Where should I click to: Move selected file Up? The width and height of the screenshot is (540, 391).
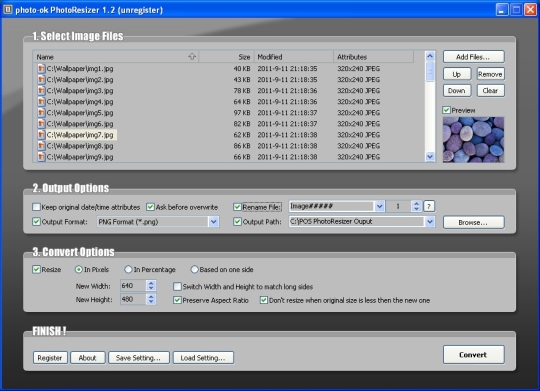457,74
